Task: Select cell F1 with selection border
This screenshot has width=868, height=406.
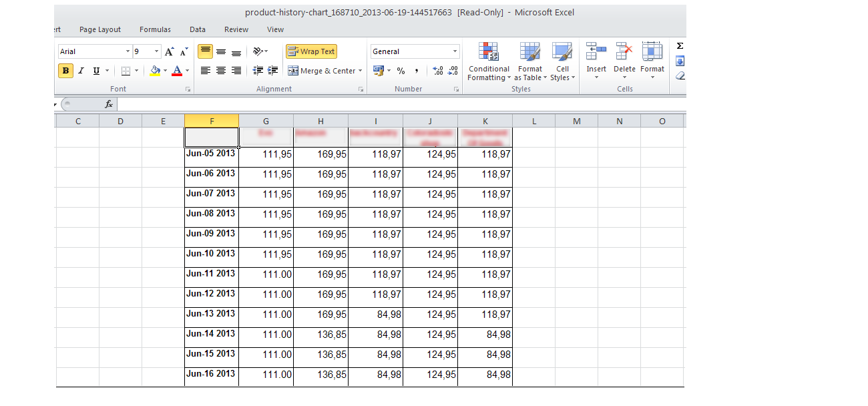Action: [212, 137]
